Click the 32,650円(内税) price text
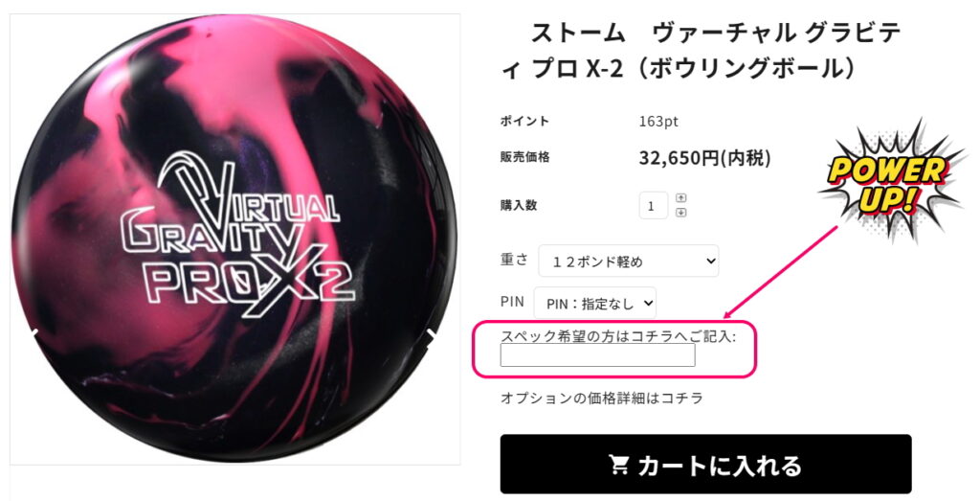 click(x=704, y=158)
